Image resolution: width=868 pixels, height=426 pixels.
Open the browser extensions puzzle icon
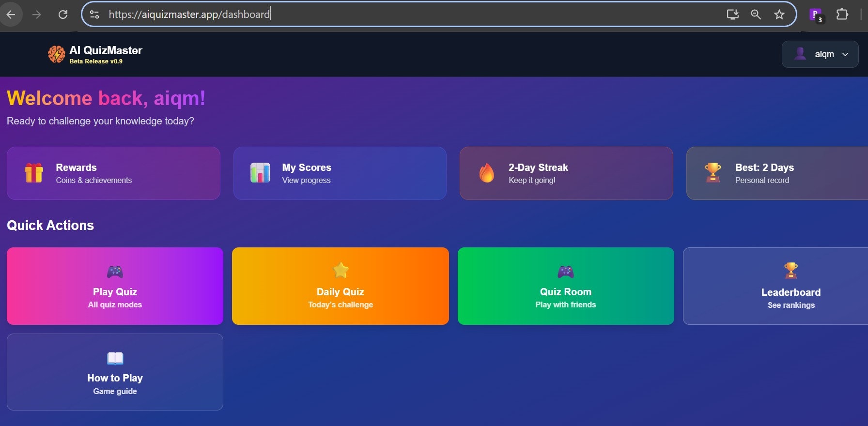(x=842, y=15)
